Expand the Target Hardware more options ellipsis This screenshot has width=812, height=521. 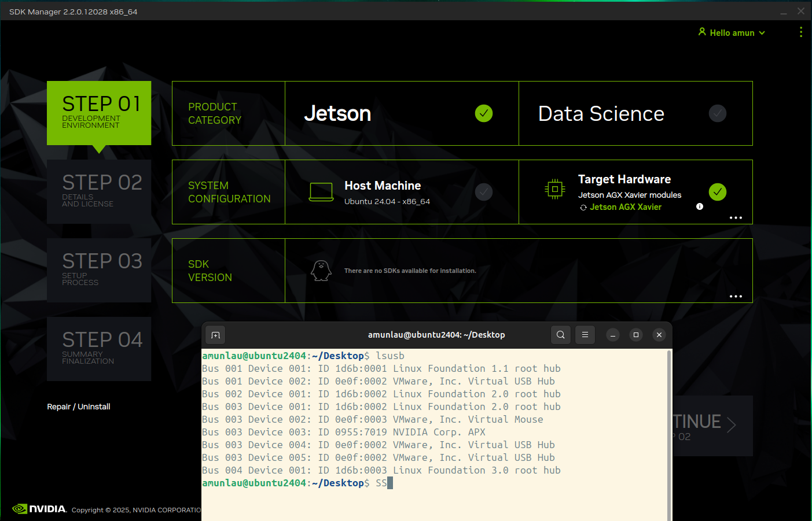pos(736,218)
